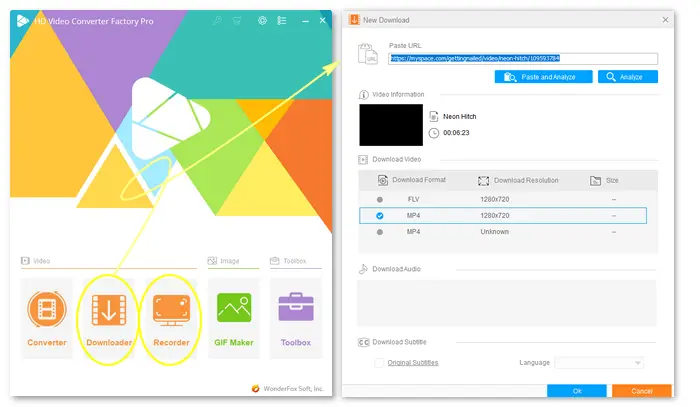This screenshot has height=407, width=700.
Task: Click the Paste and Analyze button
Action: [x=542, y=76]
